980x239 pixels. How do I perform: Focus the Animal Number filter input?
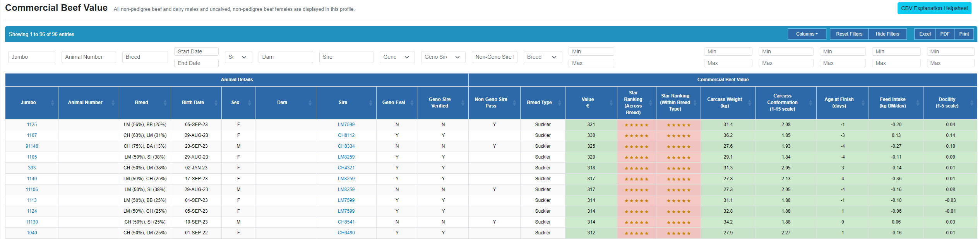(x=89, y=57)
